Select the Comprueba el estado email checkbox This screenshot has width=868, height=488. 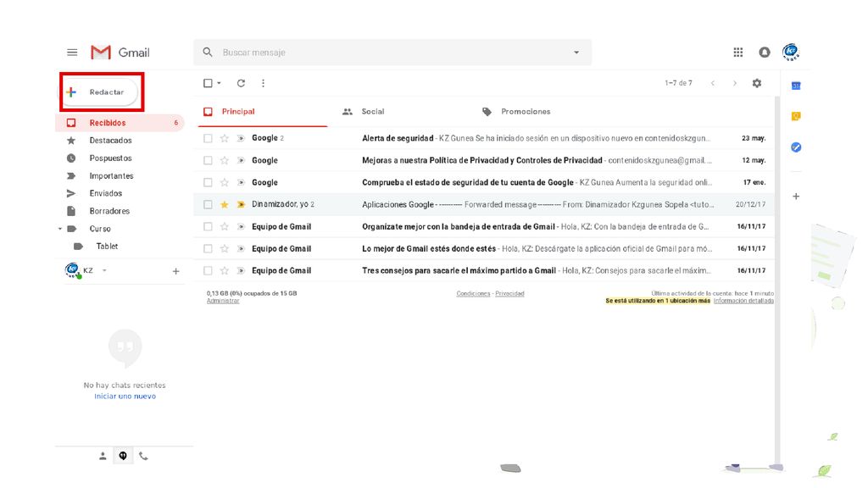pyautogui.click(x=208, y=183)
